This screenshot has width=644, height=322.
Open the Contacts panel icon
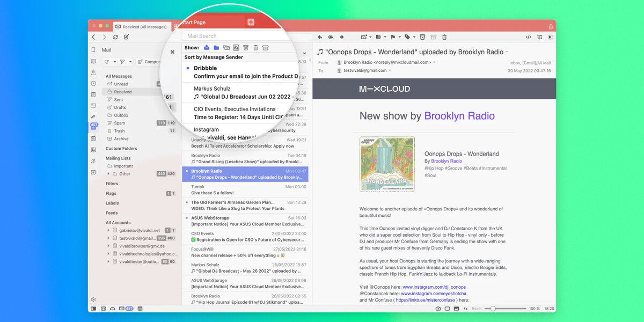(x=93, y=161)
